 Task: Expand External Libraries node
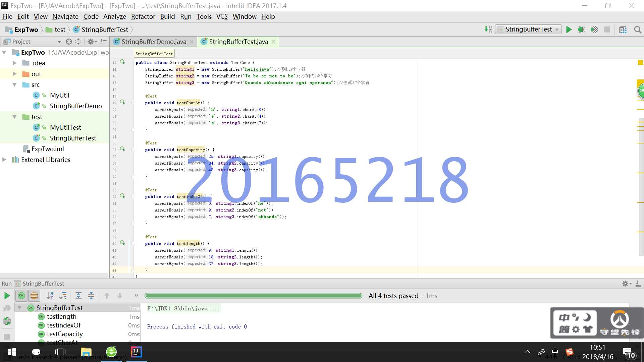pos(4,160)
